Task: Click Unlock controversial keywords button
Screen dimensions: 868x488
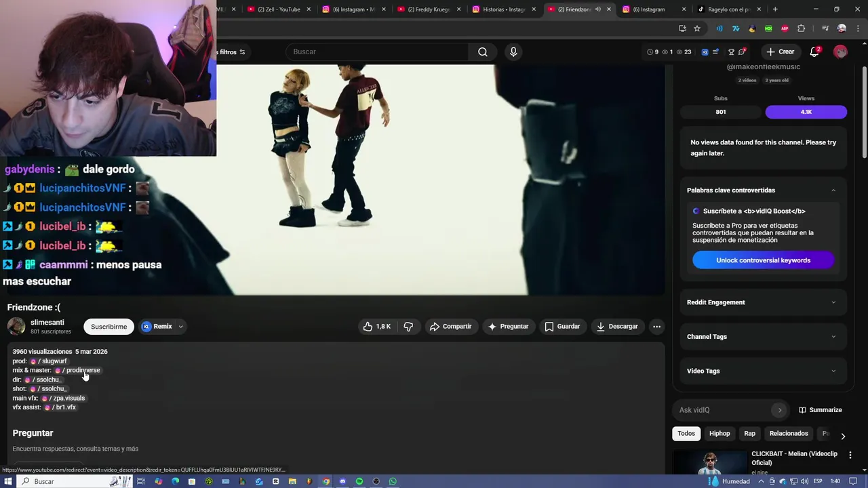Action: pyautogui.click(x=763, y=260)
